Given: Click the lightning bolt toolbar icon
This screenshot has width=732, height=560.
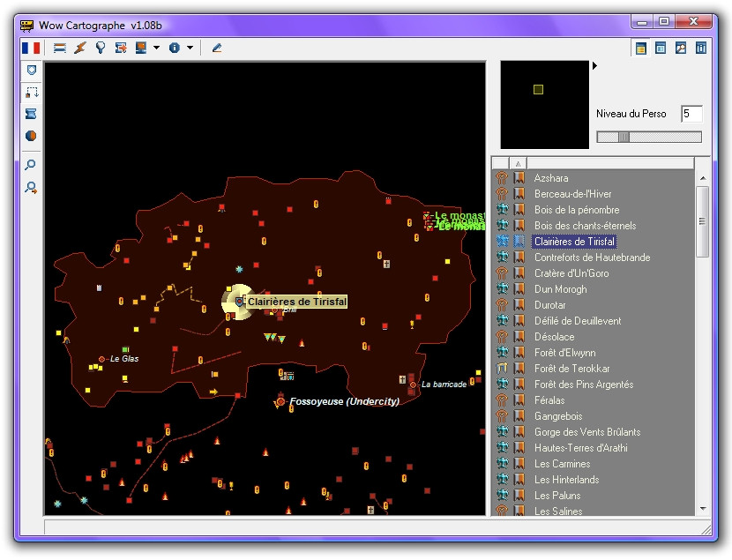Looking at the screenshot, I should tap(80, 48).
